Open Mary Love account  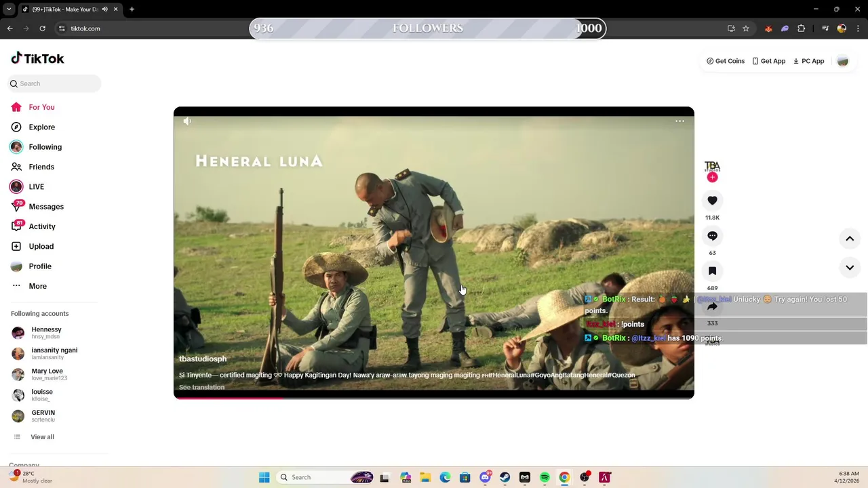click(x=47, y=374)
